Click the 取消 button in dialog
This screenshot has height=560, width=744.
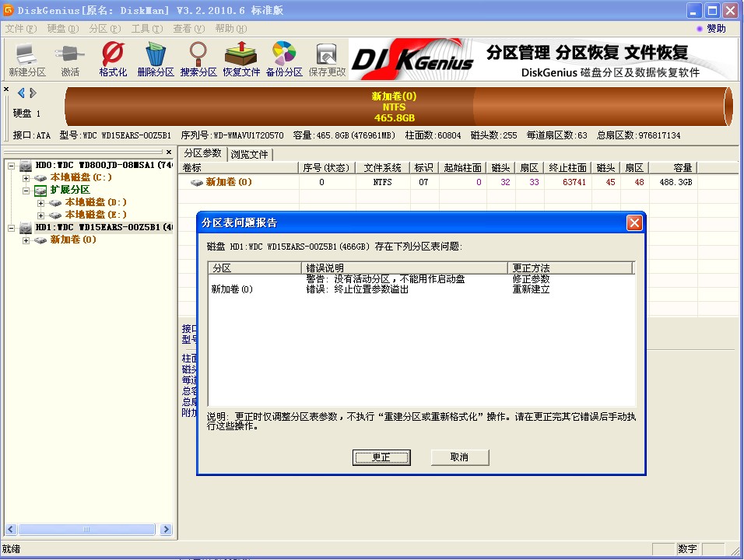pos(459,457)
